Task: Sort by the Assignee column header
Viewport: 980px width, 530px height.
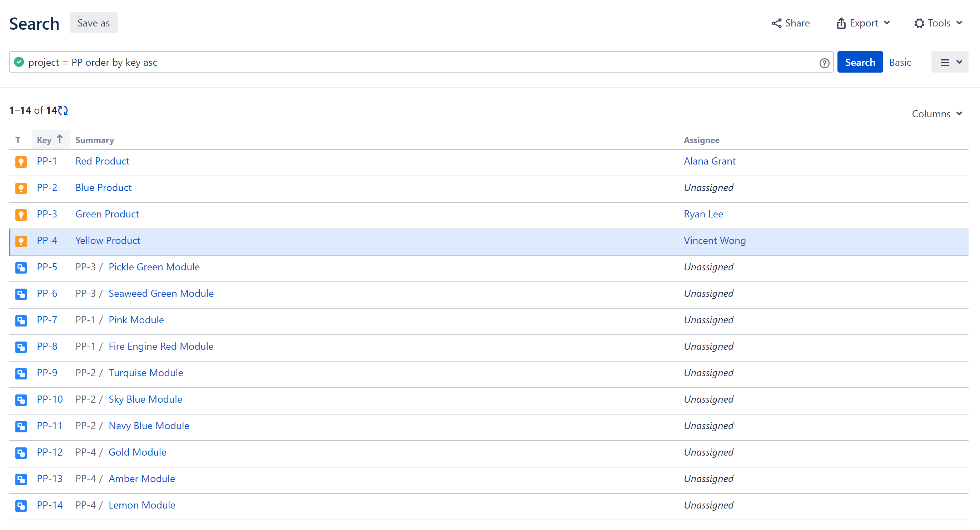Action: coord(702,140)
